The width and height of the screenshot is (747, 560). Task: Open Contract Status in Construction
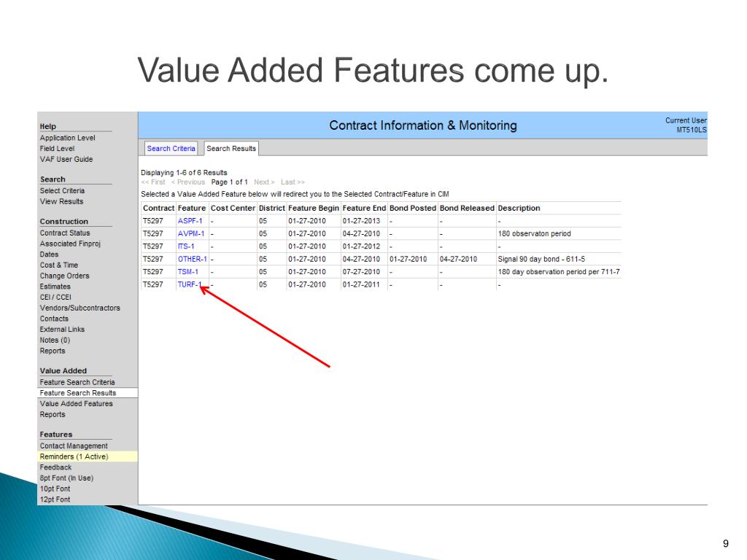tap(65, 233)
